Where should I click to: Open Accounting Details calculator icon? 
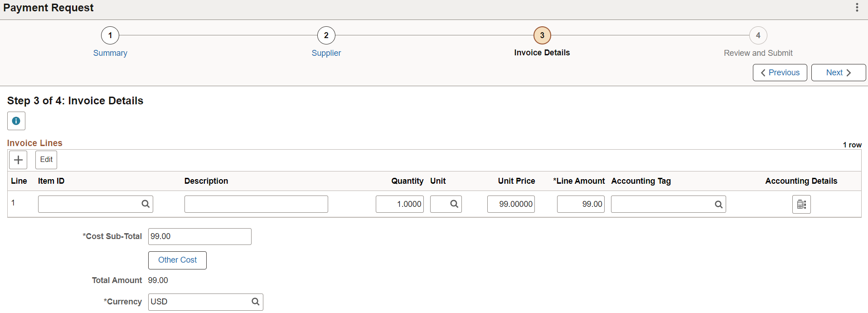(801, 204)
